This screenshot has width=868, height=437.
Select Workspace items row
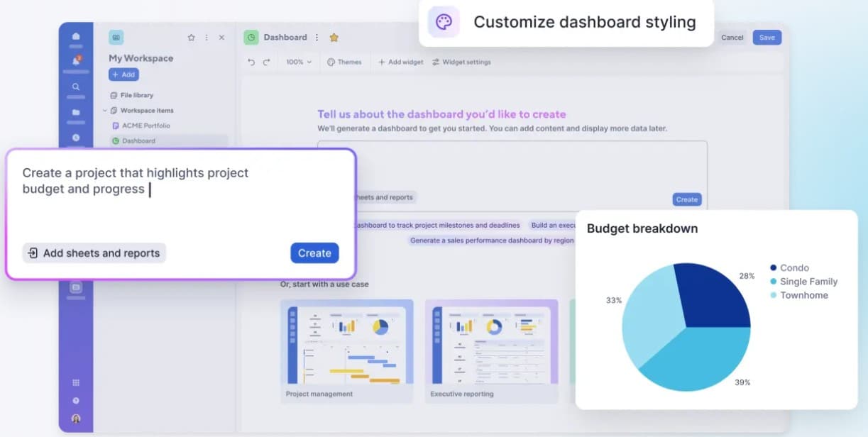142,111
